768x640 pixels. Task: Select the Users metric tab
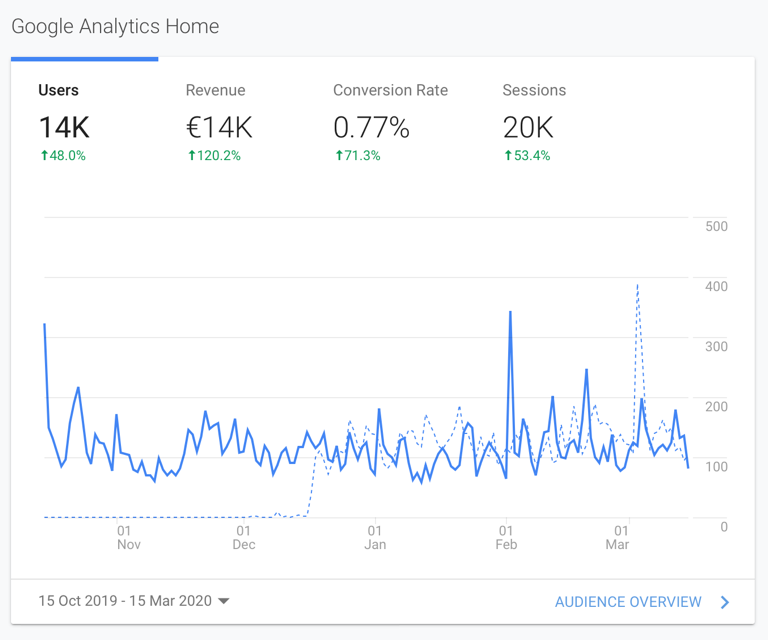coord(84,120)
